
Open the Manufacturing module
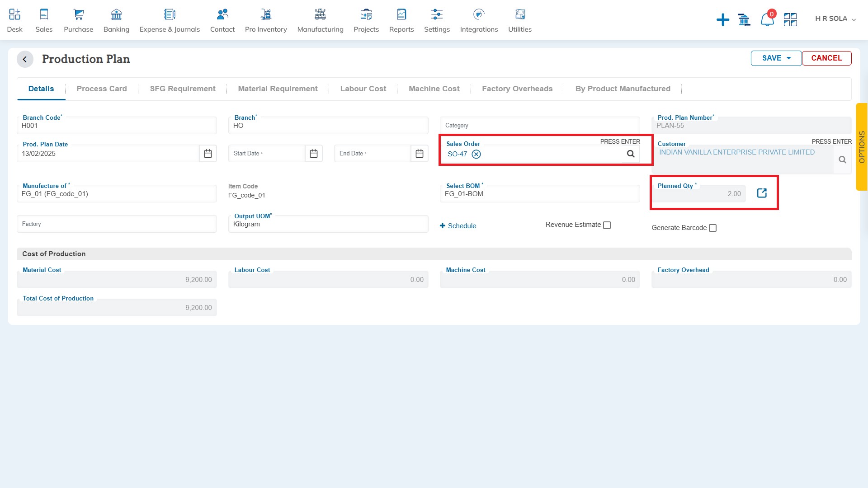(320, 20)
